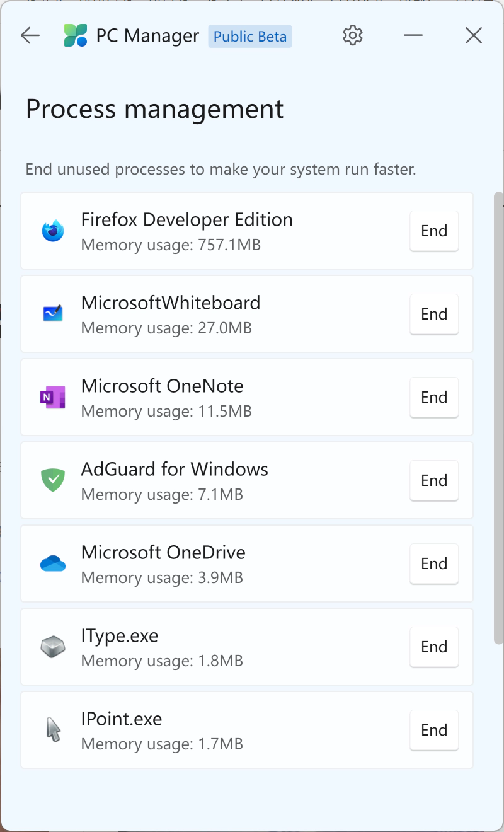
Task: Click the PC Manager logo icon
Action: (x=76, y=36)
